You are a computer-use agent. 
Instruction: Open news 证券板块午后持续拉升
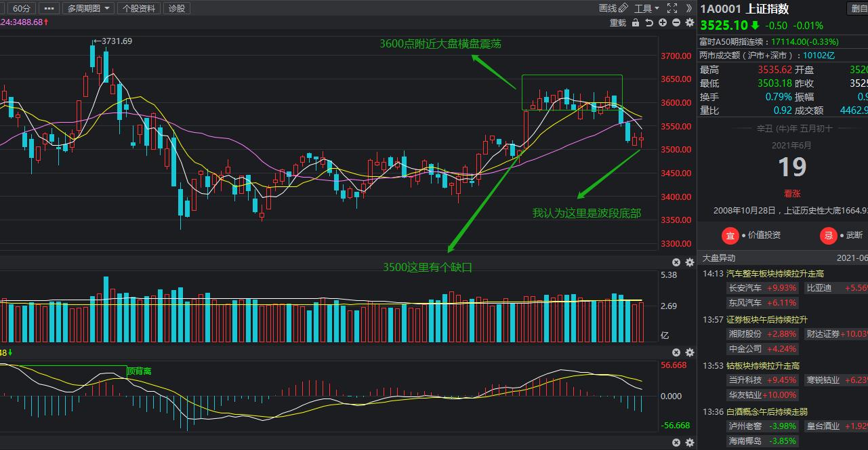pyautogui.click(x=767, y=319)
